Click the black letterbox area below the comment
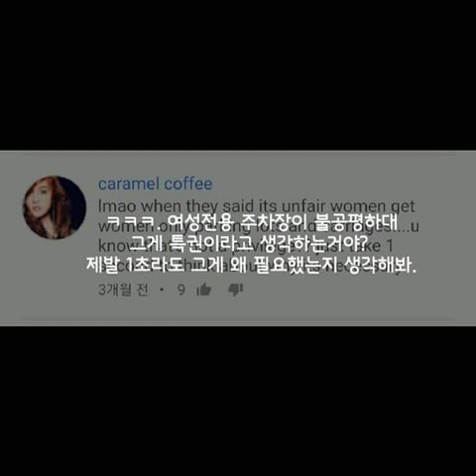 click(238, 401)
